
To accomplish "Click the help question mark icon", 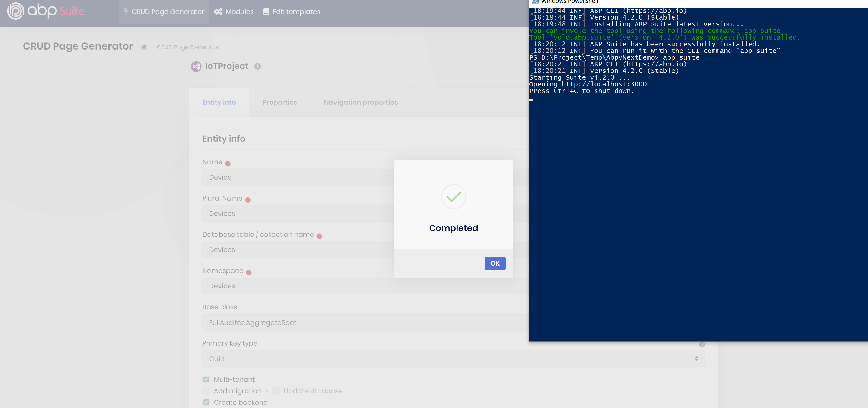I will [x=702, y=344].
